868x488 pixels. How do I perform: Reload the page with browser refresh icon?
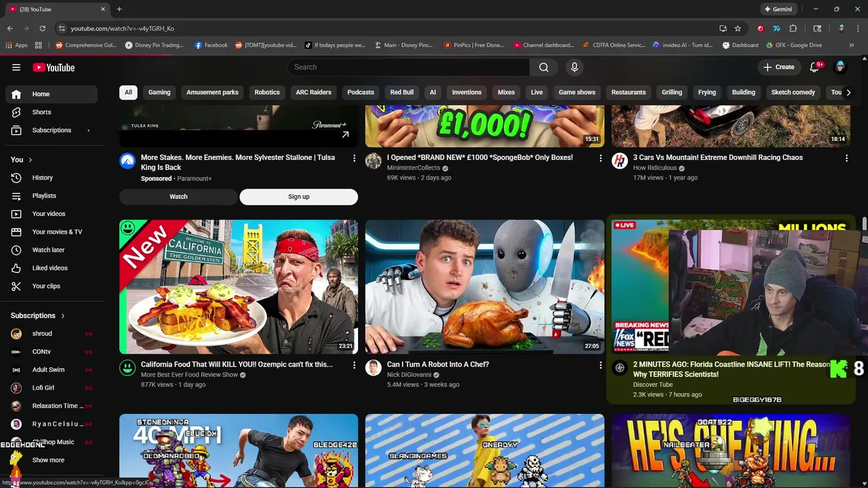[x=42, y=28]
